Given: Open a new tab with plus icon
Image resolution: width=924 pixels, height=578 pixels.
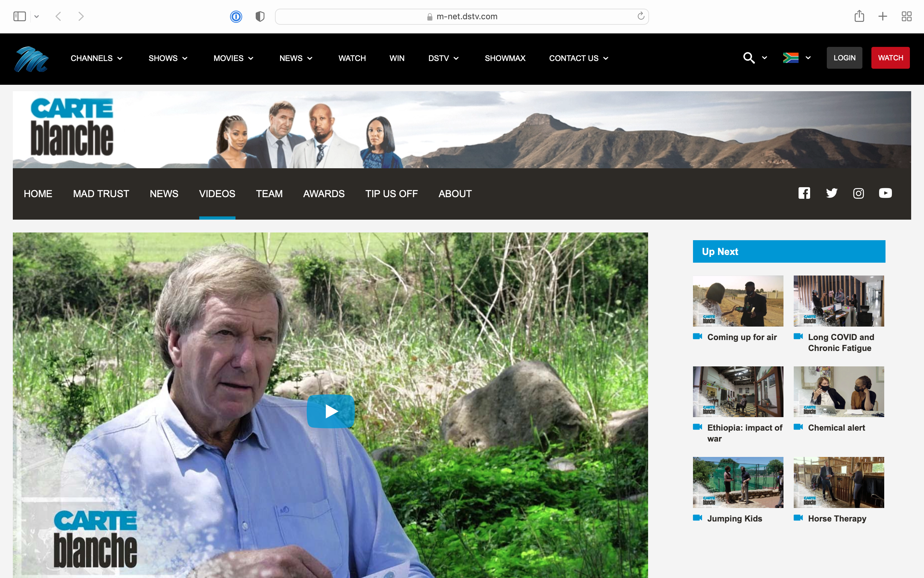Looking at the screenshot, I should click(883, 16).
